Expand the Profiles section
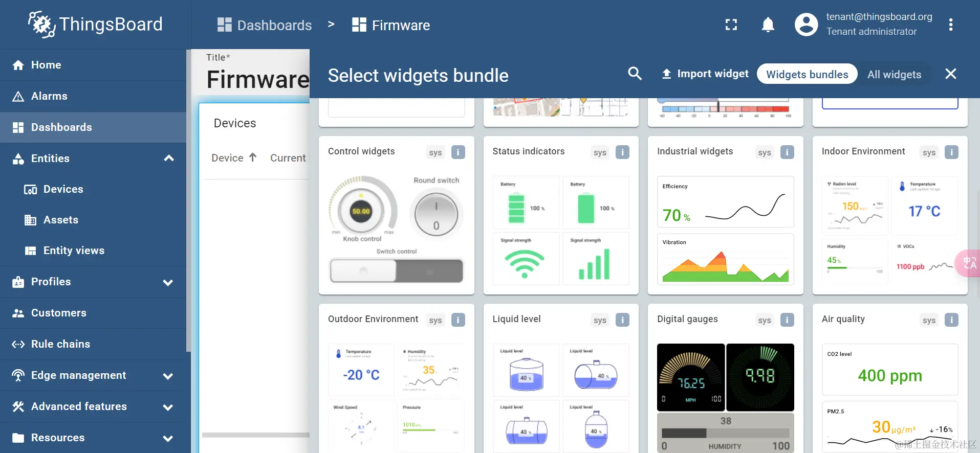 click(168, 282)
